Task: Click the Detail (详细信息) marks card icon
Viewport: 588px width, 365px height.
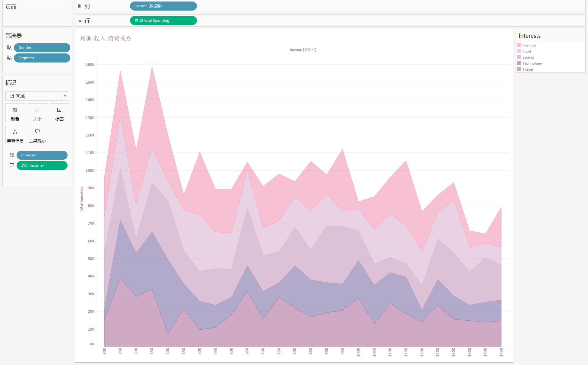Action: (x=15, y=134)
